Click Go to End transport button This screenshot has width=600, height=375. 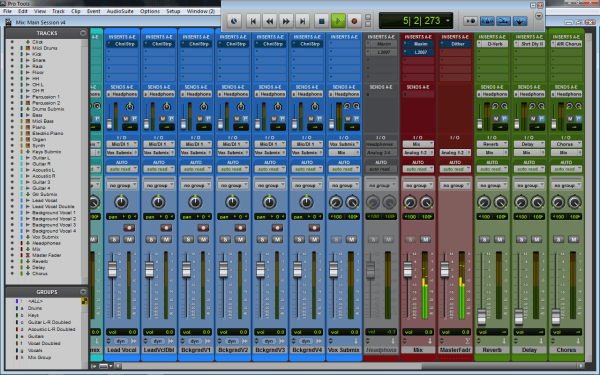tap(302, 21)
